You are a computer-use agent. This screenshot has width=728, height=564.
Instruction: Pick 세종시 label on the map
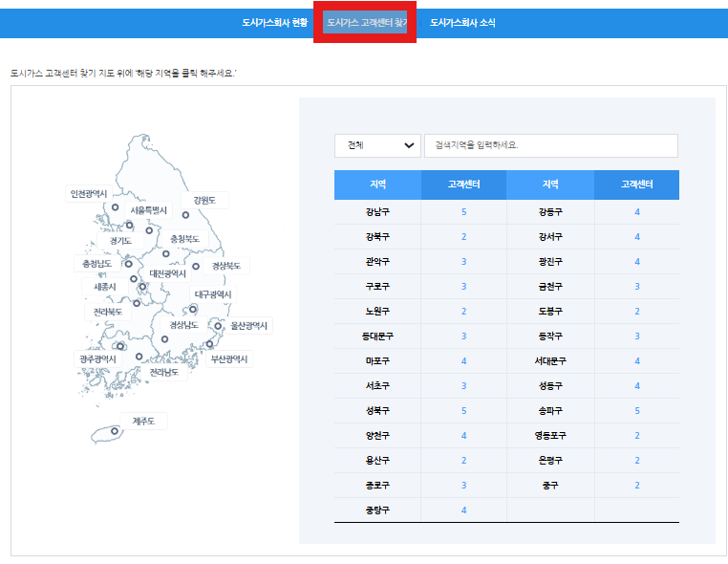[x=105, y=287]
